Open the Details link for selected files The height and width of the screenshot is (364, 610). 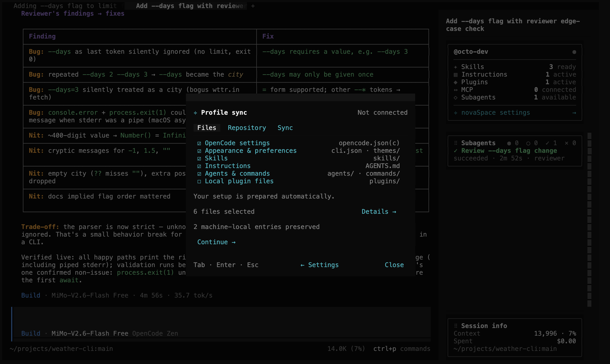tap(379, 211)
